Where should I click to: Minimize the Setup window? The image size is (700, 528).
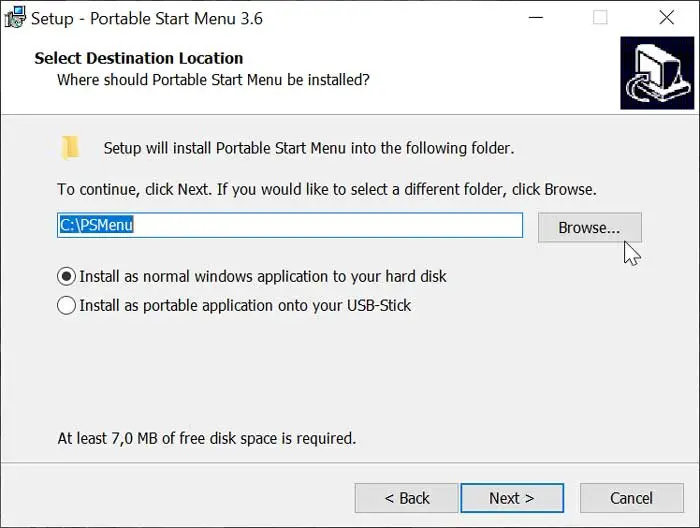(533, 18)
